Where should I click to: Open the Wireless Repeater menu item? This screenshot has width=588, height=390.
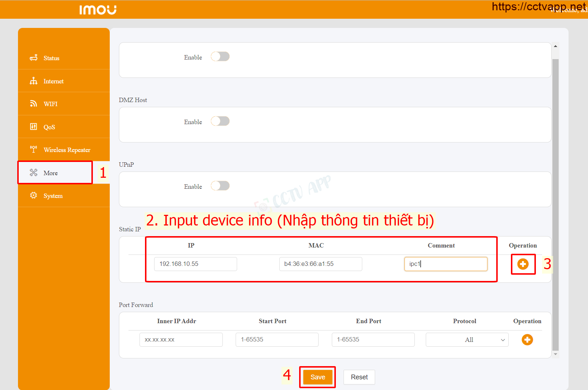coord(67,150)
